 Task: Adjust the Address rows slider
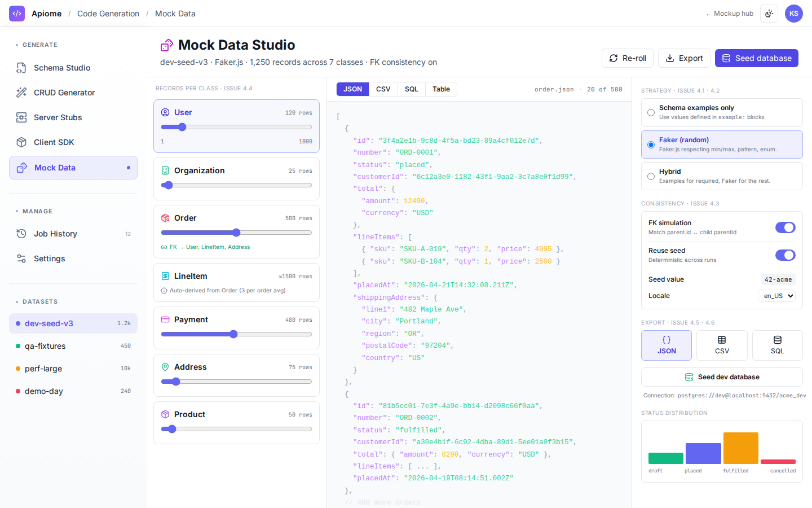[x=236, y=382]
